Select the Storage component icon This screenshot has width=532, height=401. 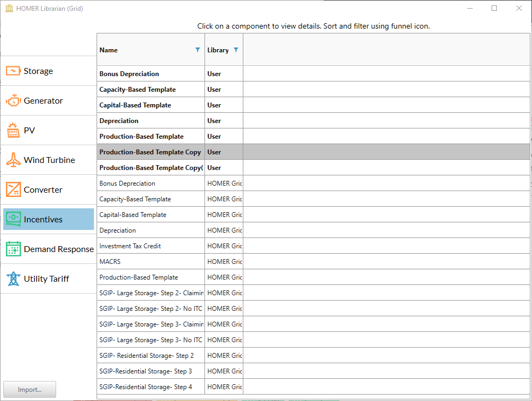click(x=13, y=70)
